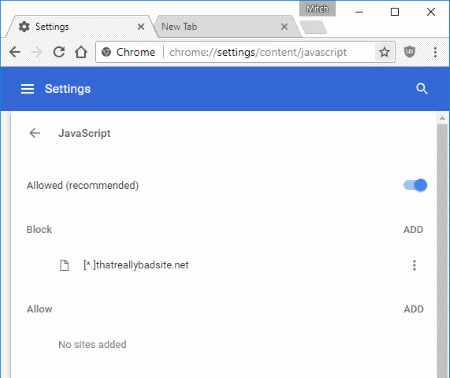Click the Mitch profile button
The height and width of the screenshot is (378, 450).
(x=317, y=8)
